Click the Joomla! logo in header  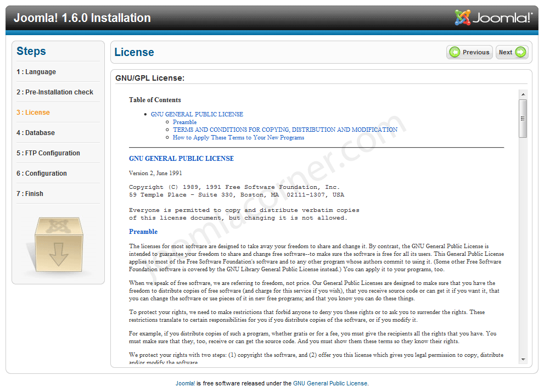click(x=493, y=18)
